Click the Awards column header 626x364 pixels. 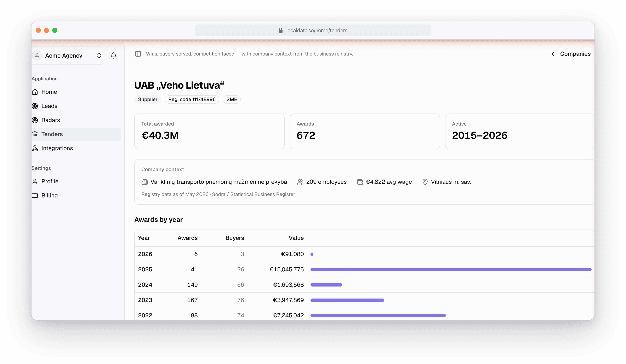[188, 238]
